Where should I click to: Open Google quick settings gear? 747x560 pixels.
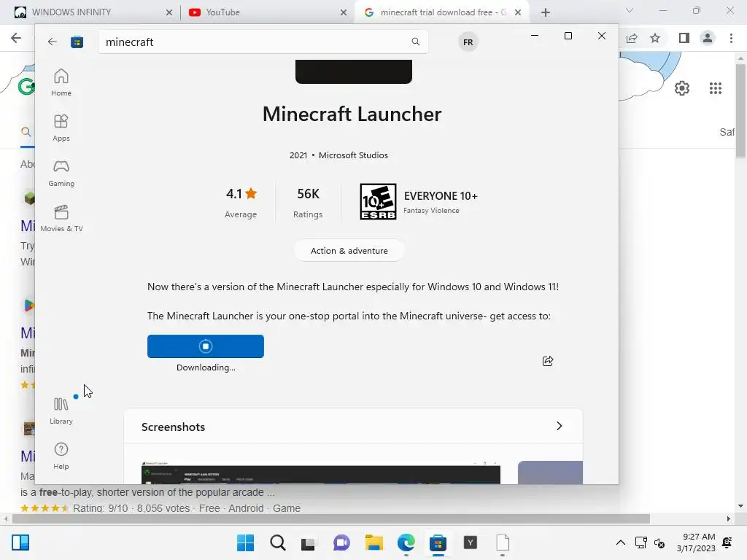coord(682,88)
